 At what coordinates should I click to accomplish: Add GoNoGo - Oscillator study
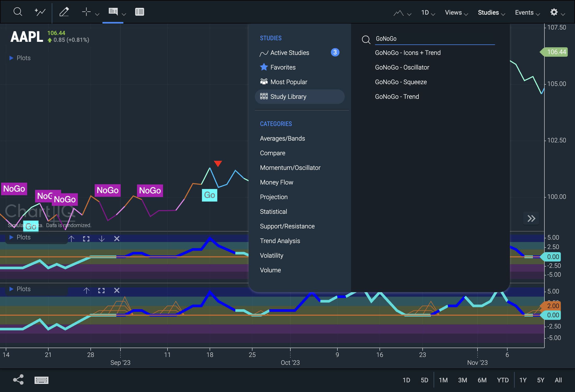[x=402, y=67]
